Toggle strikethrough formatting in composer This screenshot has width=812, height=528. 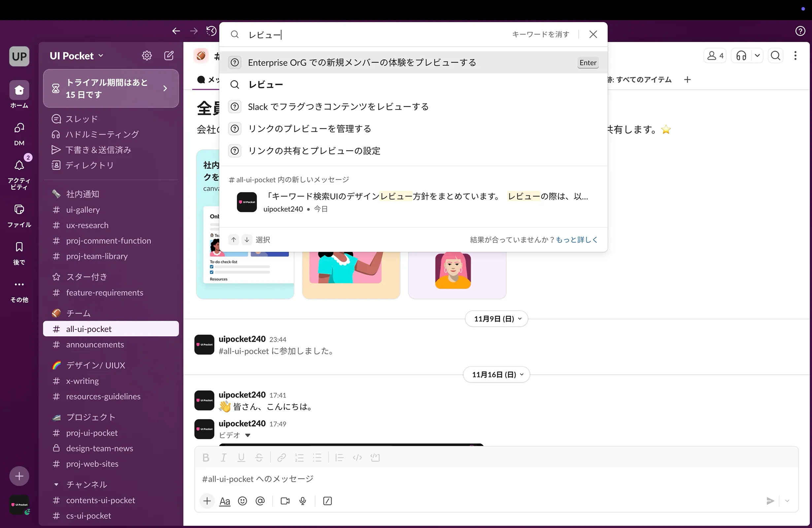point(259,457)
